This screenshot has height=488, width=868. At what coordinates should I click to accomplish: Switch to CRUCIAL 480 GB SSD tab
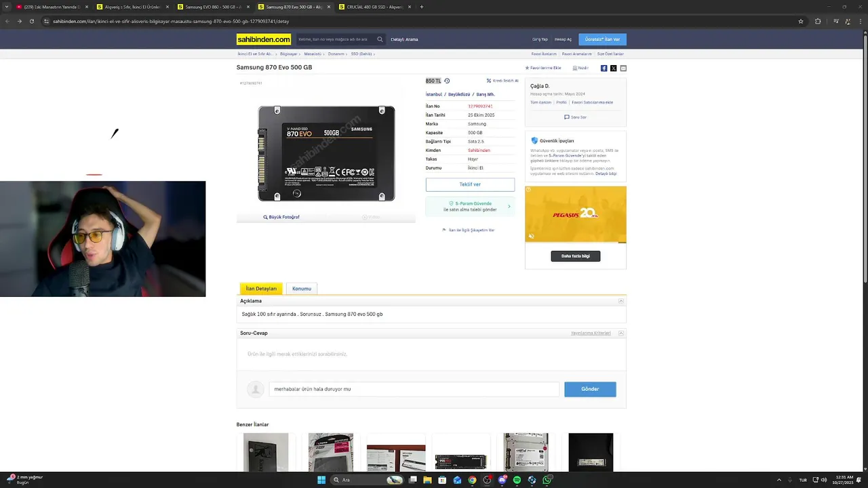374,7
